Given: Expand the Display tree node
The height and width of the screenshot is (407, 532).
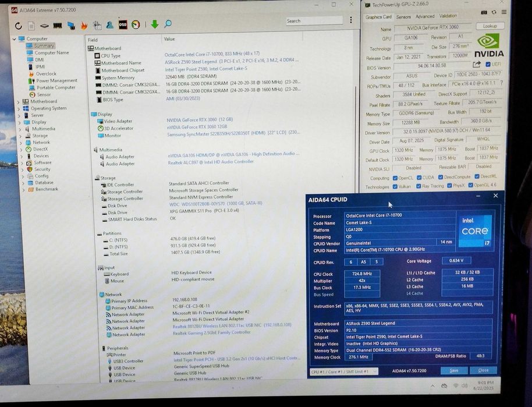Looking at the screenshot, I should pos(20,122).
